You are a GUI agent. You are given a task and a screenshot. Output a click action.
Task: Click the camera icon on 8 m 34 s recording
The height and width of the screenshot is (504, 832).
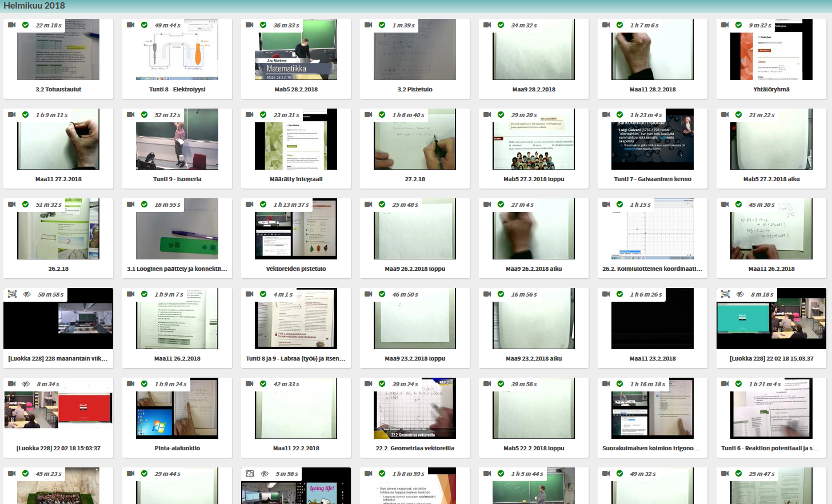click(11, 384)
